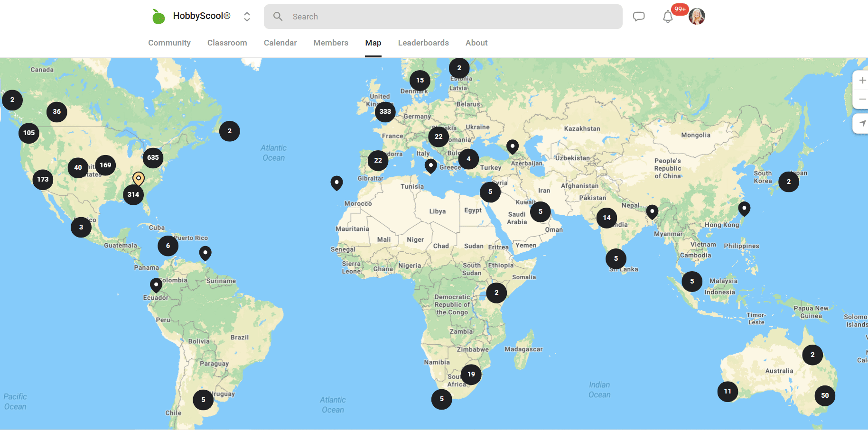
Task: Open the user profile avatar menu
Action: pos(697,17)
